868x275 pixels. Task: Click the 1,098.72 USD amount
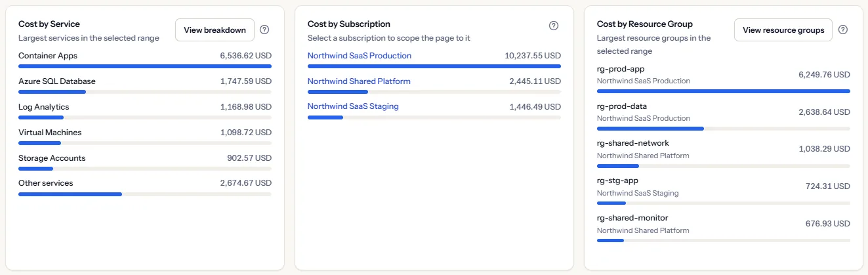coord(246,133)
